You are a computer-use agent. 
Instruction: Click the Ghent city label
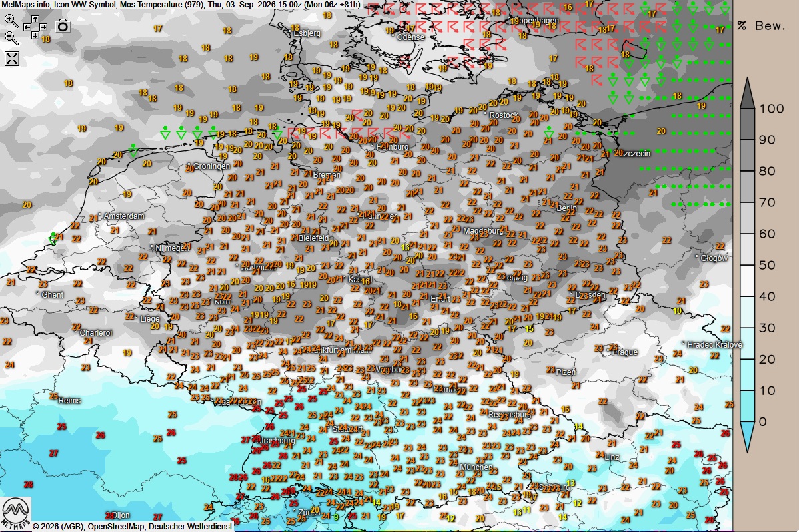click(53, 295)
